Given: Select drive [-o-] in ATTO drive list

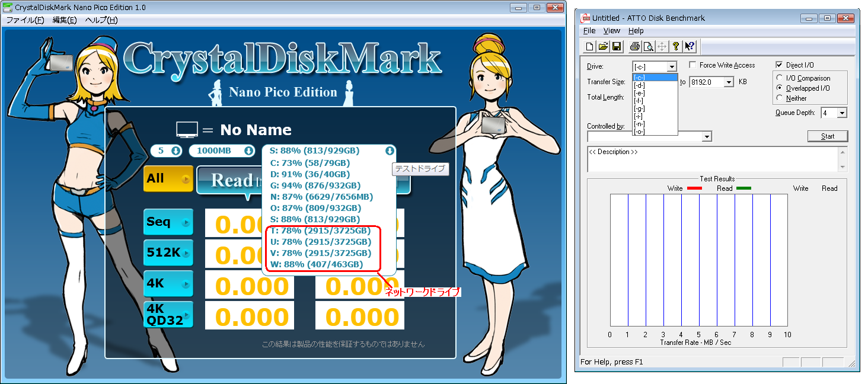Looking at the screenshot, I should (655, 132).
